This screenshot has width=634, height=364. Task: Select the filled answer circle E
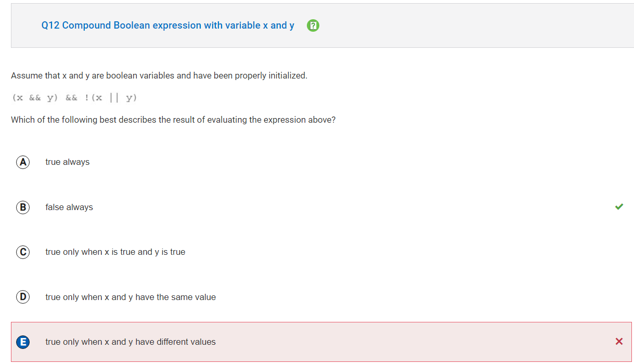coord(22,342)
